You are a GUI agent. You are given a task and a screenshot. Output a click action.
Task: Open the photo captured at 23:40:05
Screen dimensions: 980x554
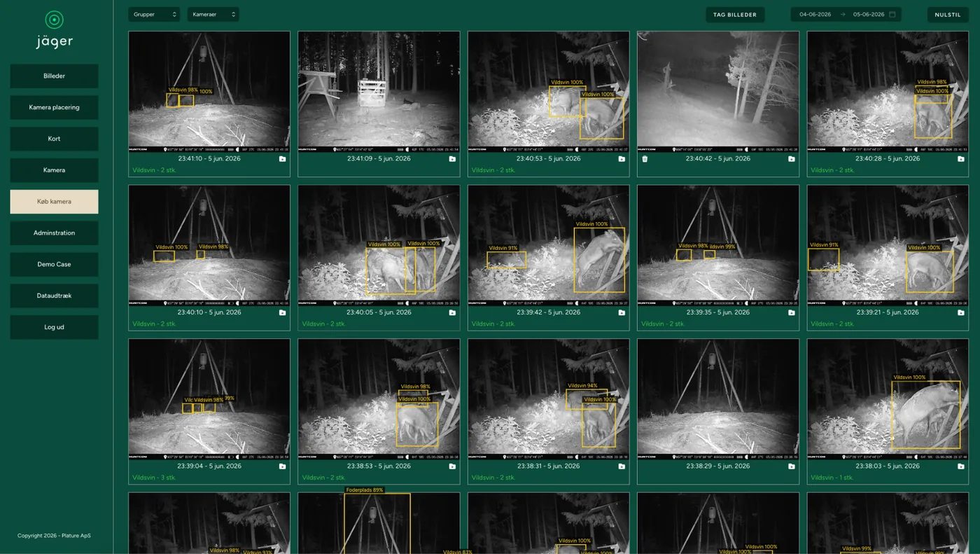(379, 246)
